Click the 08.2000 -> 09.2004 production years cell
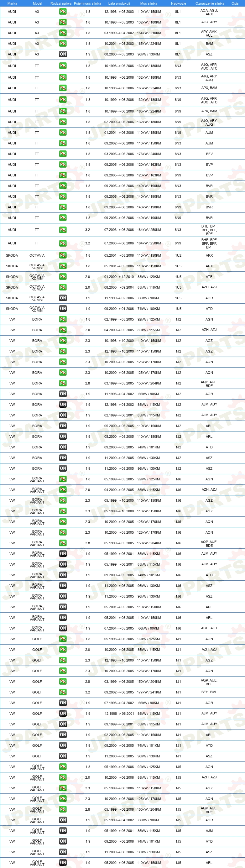 (x=119, y=287)
